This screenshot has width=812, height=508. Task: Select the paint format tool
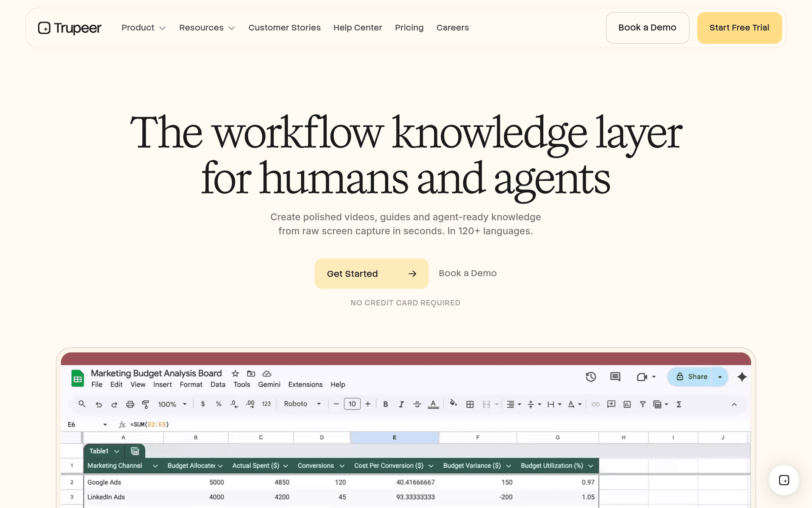146,404
